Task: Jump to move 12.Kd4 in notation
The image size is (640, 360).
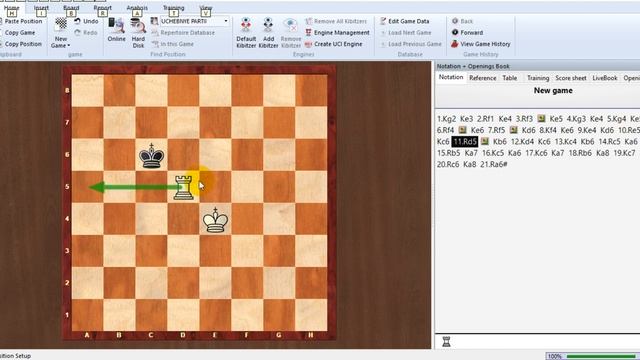Action: [x=522, y=142]
